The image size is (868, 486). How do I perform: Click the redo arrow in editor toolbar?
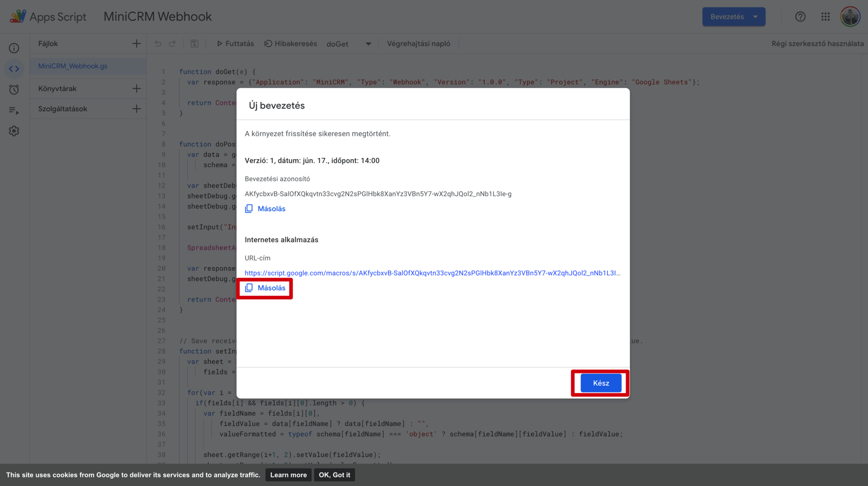coord(172,43)
